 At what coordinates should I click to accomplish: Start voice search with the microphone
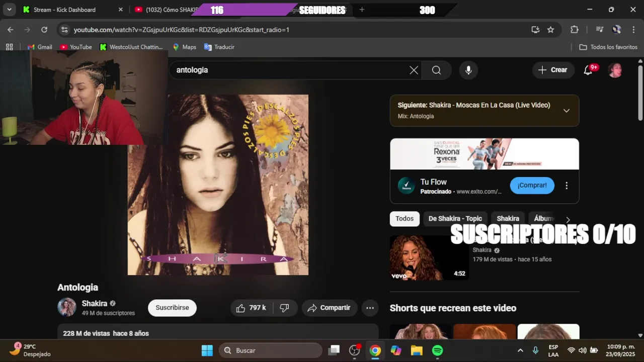(468, 70)
